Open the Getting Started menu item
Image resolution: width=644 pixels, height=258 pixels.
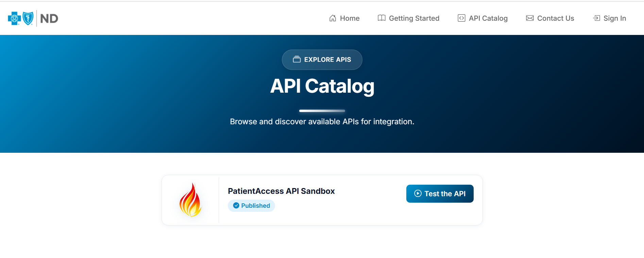pos(414,18)
